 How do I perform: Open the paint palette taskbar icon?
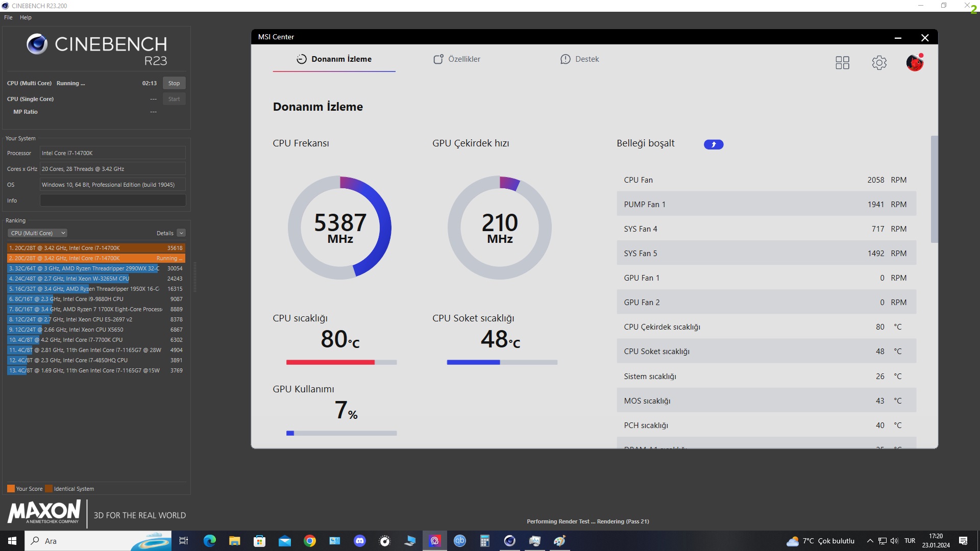click(x=560, y=541)
